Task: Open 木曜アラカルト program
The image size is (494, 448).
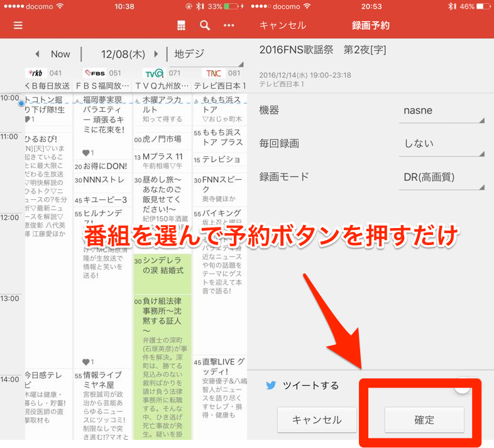Action: [x=163, y=109]
